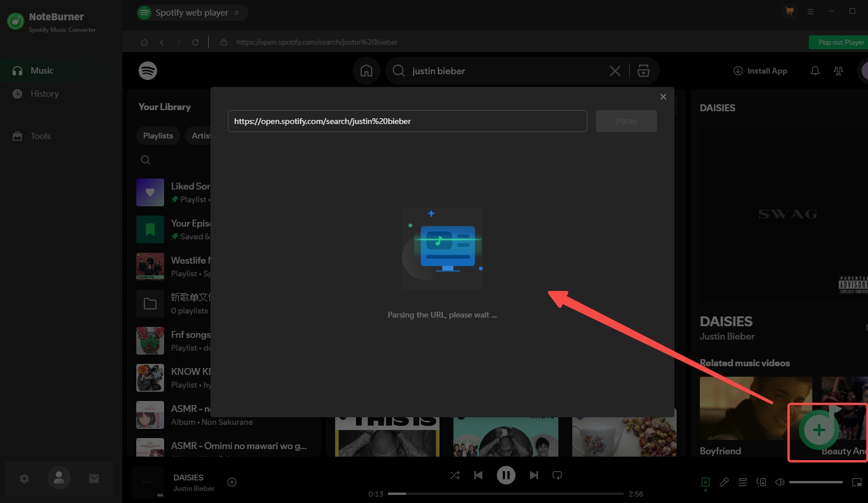Expand the 新歌单 folder in library
This screenshot has width=868, height=503.
point(150,304)
